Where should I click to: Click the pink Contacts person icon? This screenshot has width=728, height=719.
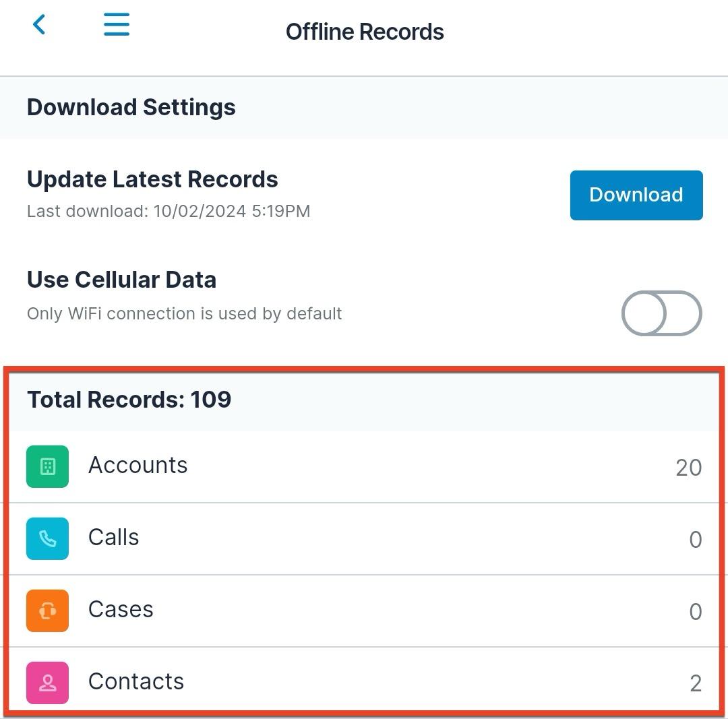tap(47, 683)
